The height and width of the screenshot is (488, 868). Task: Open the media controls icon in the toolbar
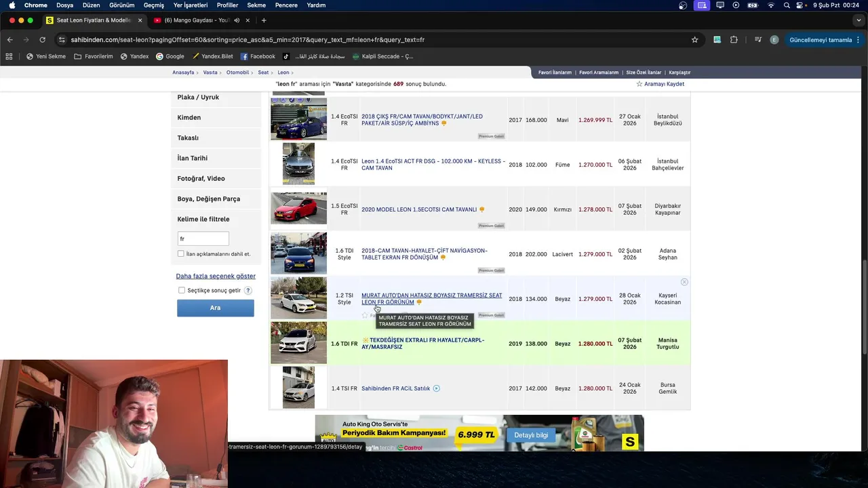[x=758, y=40]
